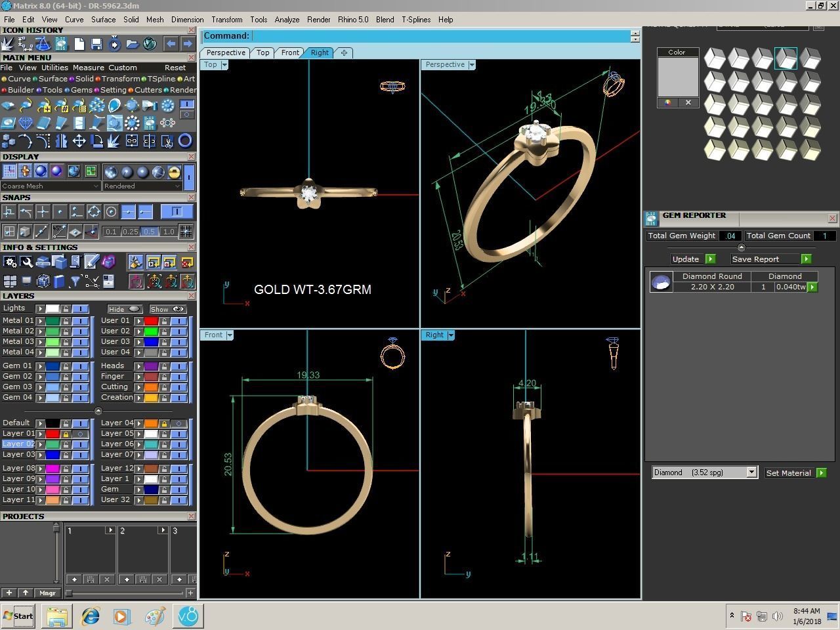Expand the Metal 01 layer arrow
This screenshot has width=840, height=630.
point(40,321)
